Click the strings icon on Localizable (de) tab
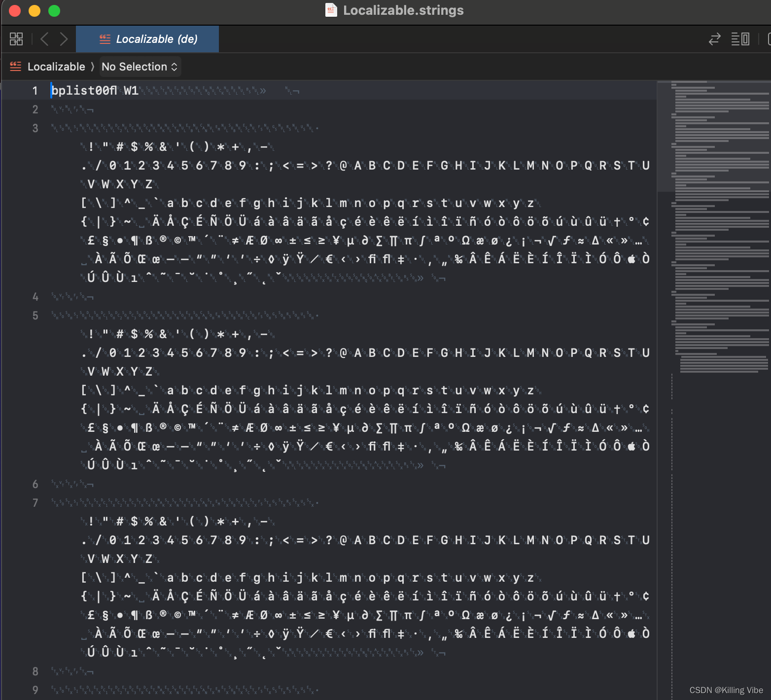Screen dimensions: 771x700 [x=104, y=39]
